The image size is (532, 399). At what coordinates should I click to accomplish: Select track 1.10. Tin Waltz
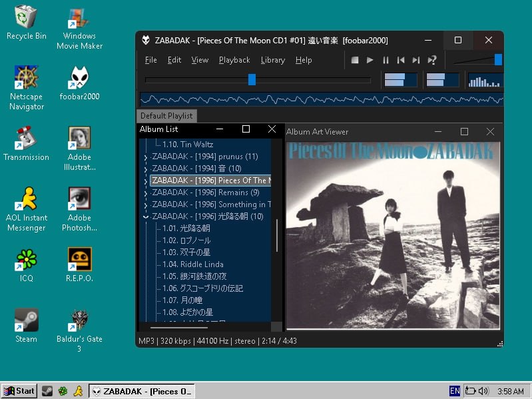tap(188, 144)
